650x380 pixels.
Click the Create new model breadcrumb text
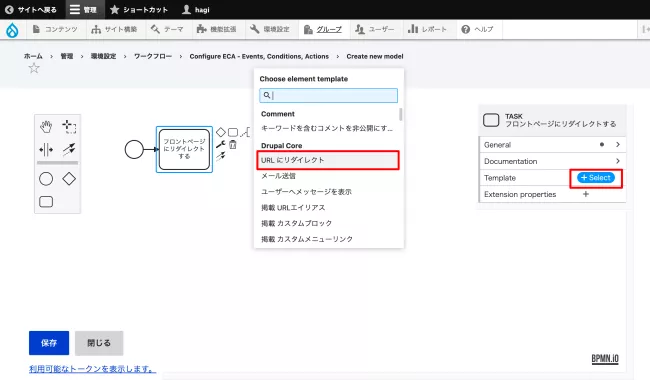click(x=375, y=56)
